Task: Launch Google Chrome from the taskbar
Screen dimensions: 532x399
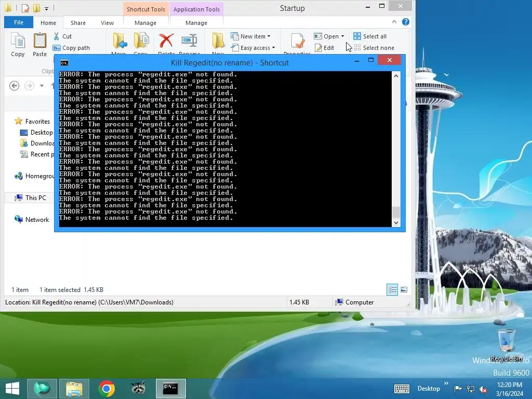Action: click(107, 389)
